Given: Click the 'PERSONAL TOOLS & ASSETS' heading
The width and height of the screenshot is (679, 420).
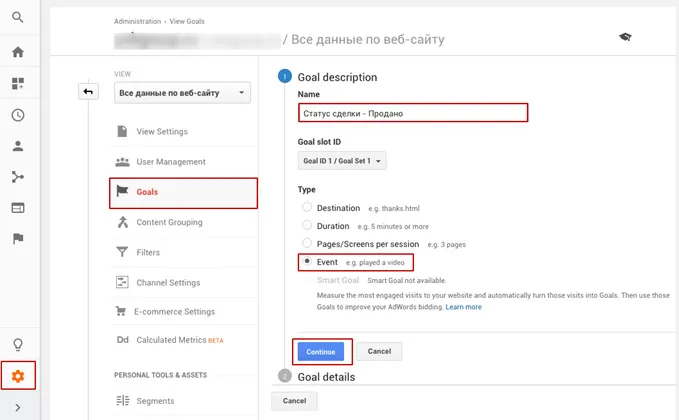Looking at the screenshot, I should click(x=161, y=375).
